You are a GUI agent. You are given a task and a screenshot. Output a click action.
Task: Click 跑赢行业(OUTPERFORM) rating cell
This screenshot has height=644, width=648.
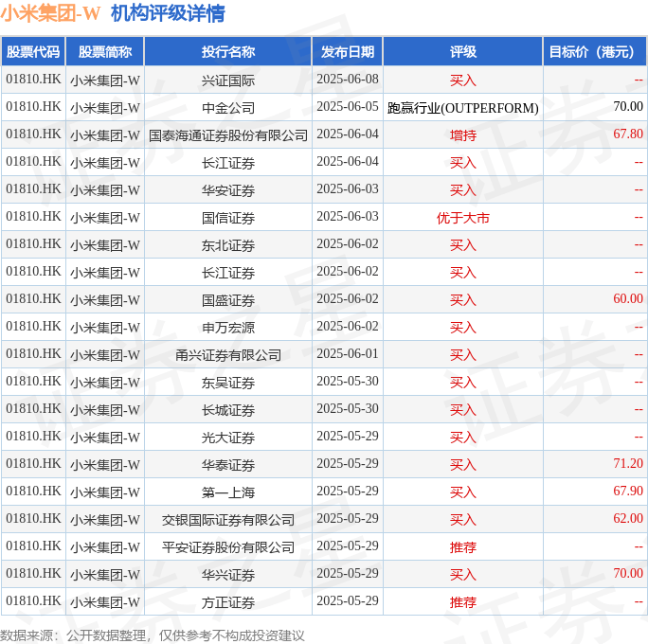tap(463, 107)
